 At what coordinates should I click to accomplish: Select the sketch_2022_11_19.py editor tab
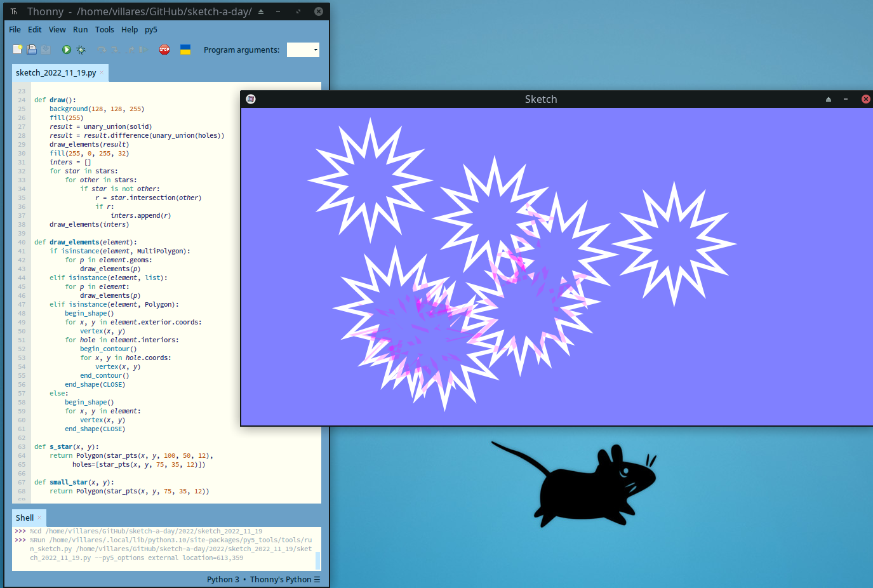pos(56,73)
